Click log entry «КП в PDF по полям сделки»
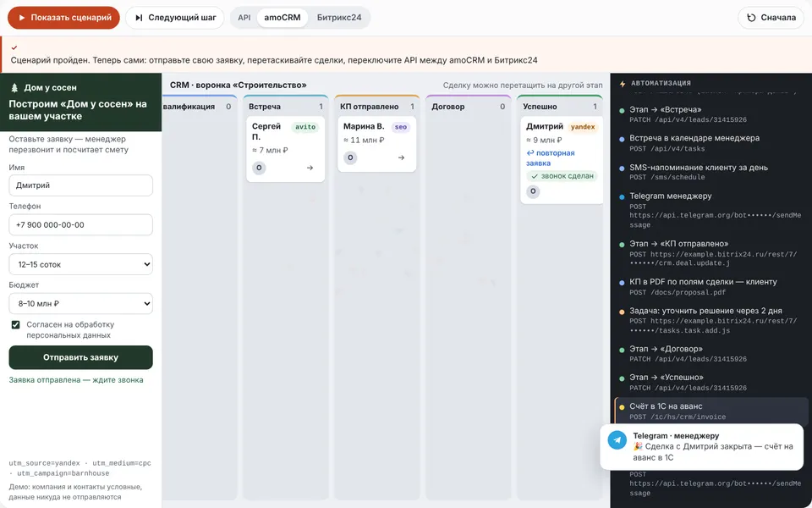The width and height of the screenshot is (812, 508). 710,287
